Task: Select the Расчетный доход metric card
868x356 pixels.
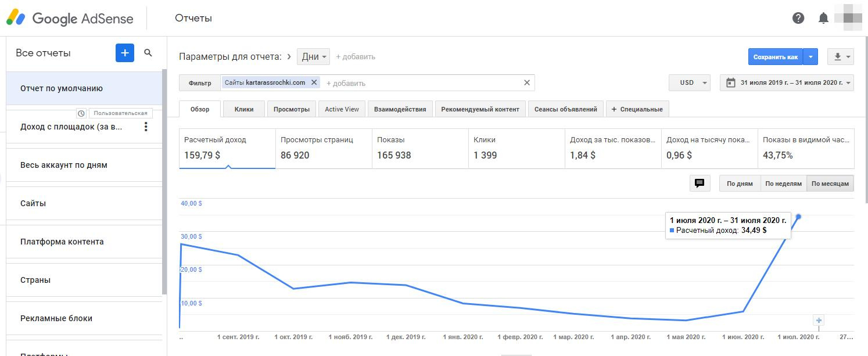Action: pos(227,148)
